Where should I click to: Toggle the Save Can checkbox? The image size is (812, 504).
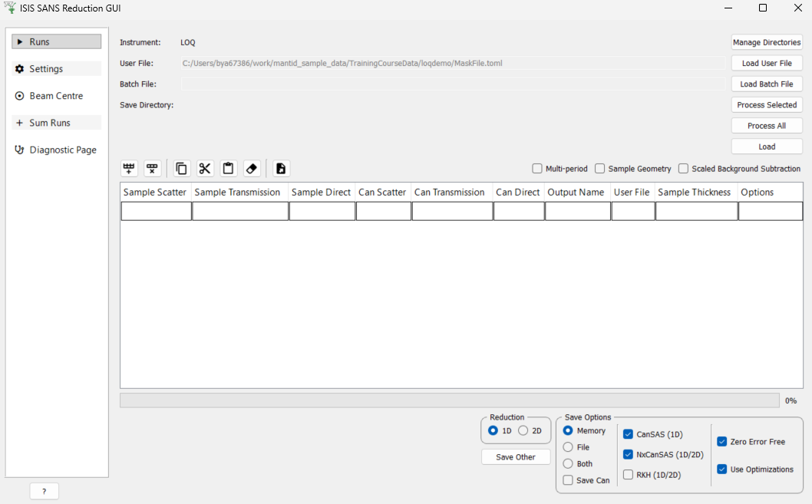coord(568,480)
